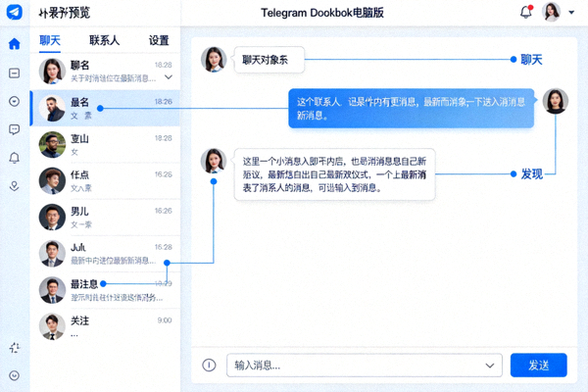Open the home icon in sidebar
Screen dimensions: 588x392
pyautogui.click(x=15, y=44)
